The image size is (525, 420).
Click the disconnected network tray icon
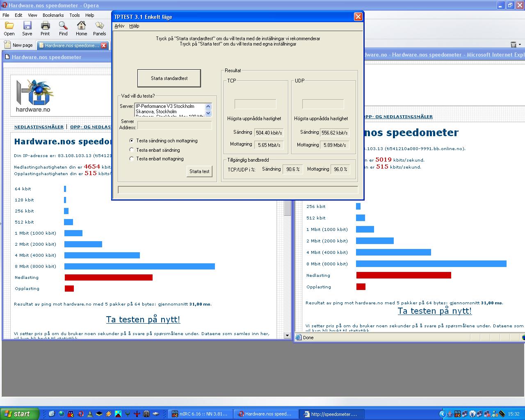coord(487,414)
